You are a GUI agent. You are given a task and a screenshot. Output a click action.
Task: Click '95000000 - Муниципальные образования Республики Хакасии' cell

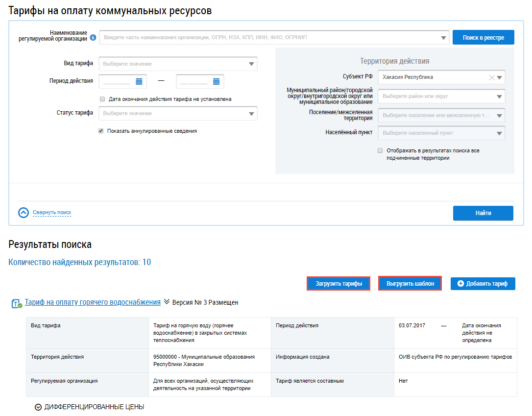(x=204, y=360)
